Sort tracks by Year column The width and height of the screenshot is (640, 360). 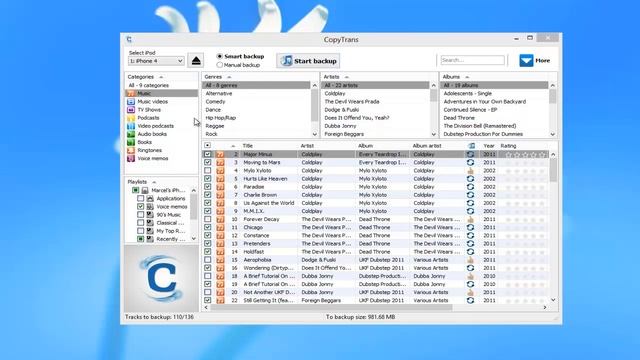(489, 146)
